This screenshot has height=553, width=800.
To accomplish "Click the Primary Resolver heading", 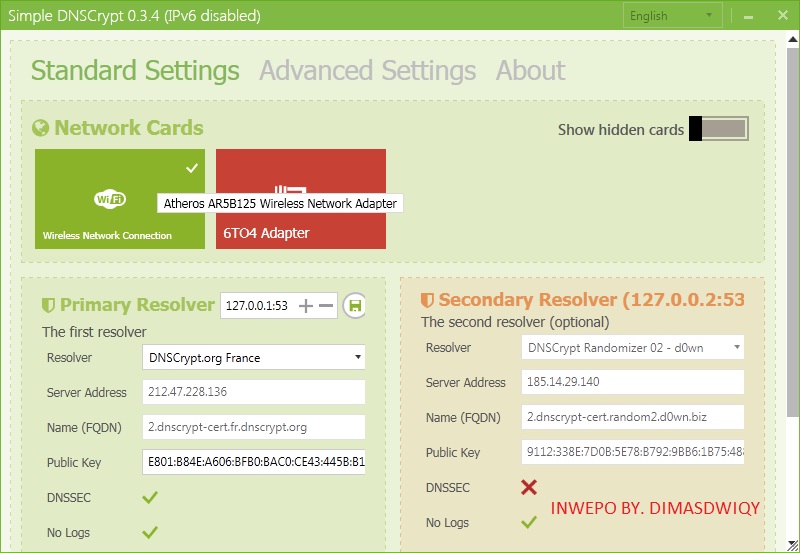I will 137,305.
